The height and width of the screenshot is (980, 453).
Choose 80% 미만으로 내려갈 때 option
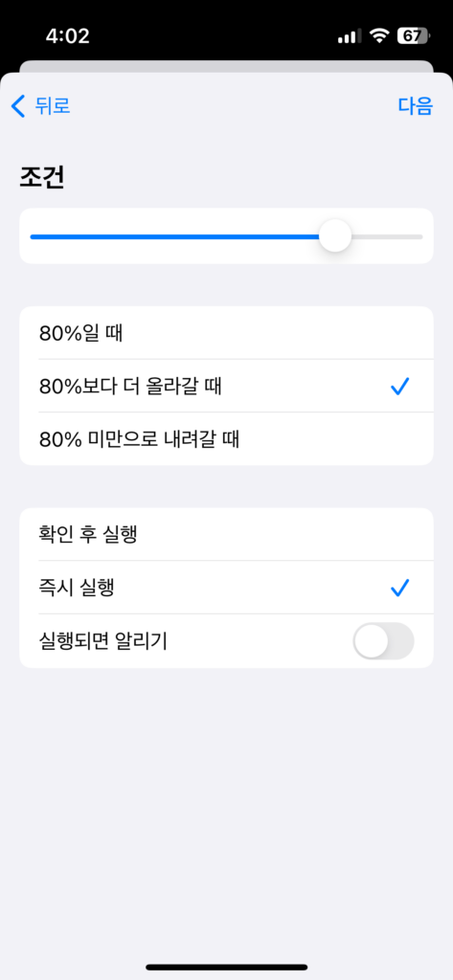point(226,438)
